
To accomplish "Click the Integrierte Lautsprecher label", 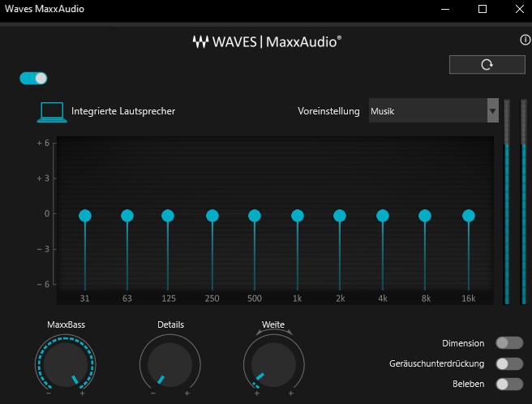I will [x=123, y=111].
